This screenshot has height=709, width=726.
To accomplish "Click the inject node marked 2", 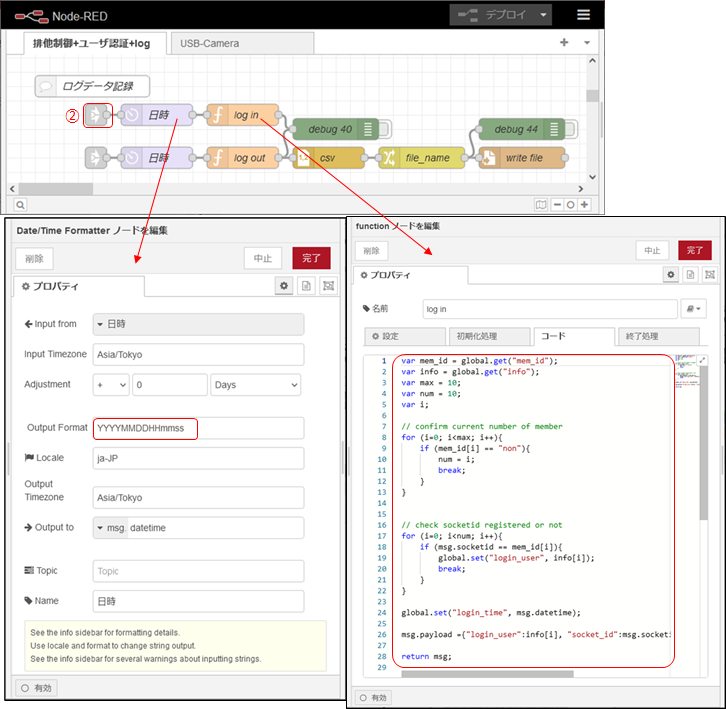I will point(98,116).
